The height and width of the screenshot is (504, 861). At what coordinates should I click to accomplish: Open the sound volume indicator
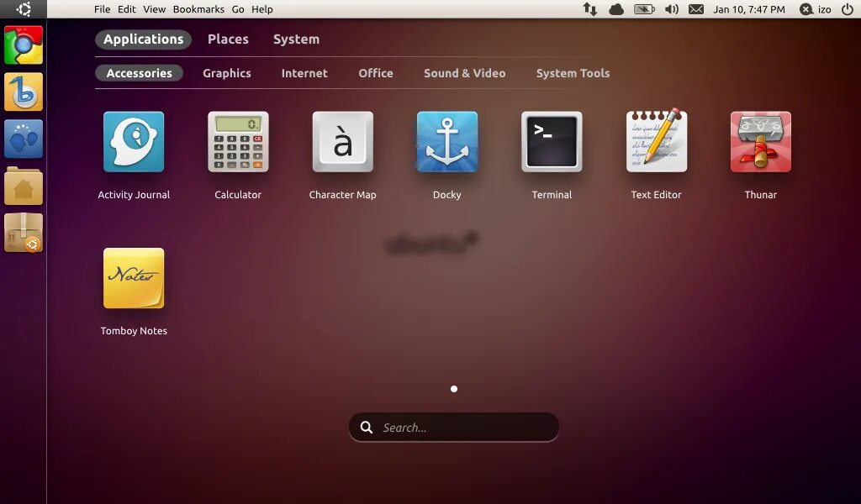point(671,8)
